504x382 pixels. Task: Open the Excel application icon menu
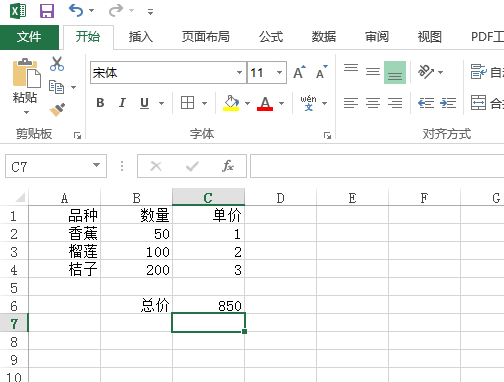[18, 11]
